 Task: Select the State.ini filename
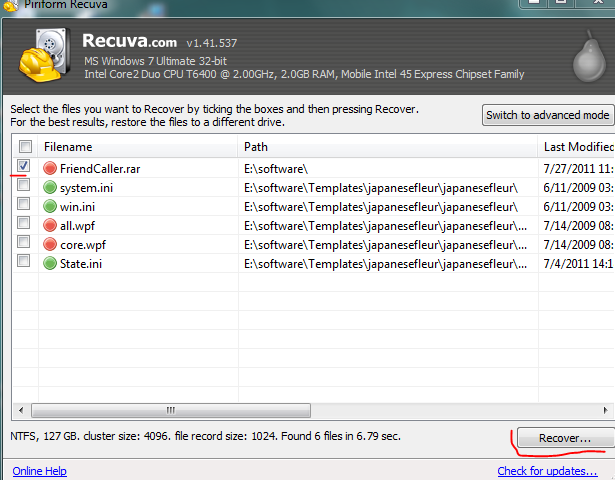pyautogui.click(x=81, y=264)
